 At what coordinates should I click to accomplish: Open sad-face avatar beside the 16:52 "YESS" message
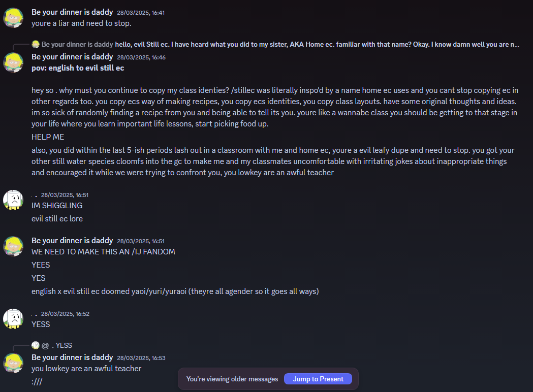pos(13,319)
